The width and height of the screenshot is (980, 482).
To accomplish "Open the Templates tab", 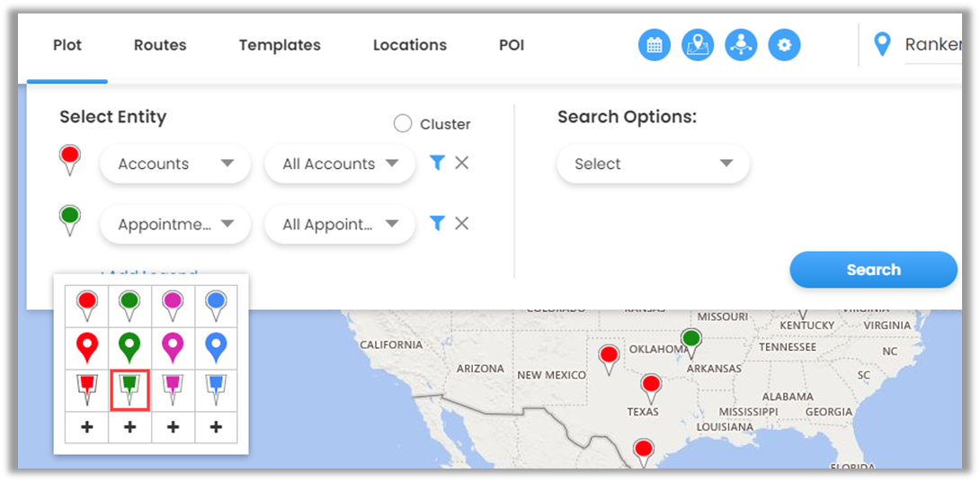I will [x=280, y=45].
